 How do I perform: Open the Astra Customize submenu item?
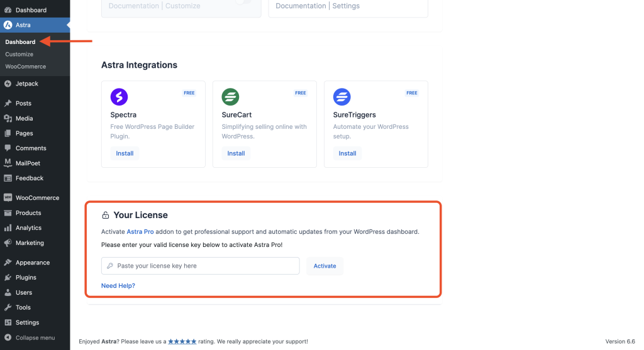(x=19, y=54)
